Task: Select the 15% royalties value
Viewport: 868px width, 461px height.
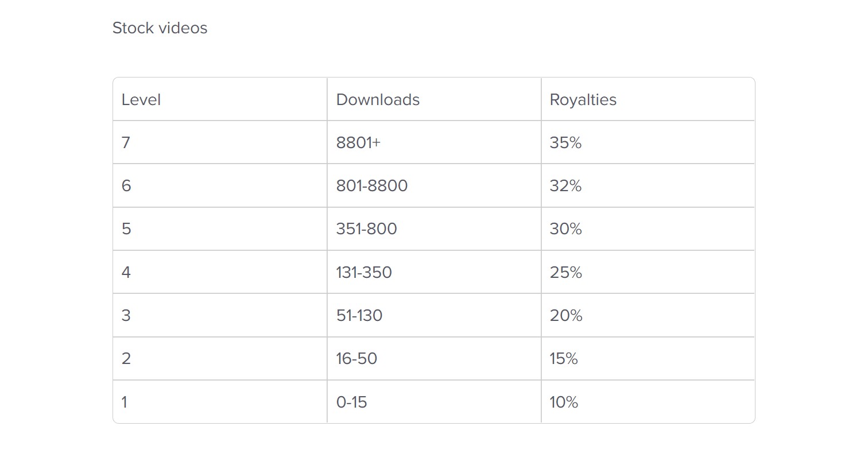Action: pyautogui.click(x=563, y=359)
